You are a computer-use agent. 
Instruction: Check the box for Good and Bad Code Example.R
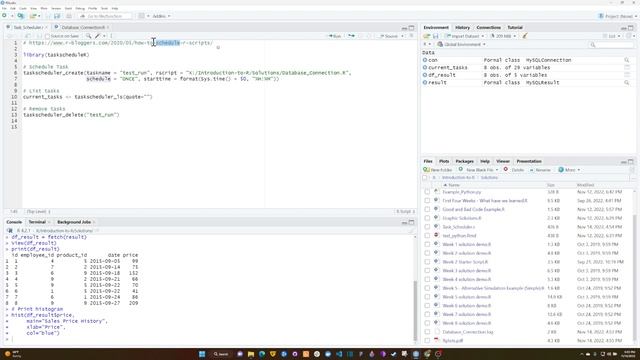click(427, 209)
